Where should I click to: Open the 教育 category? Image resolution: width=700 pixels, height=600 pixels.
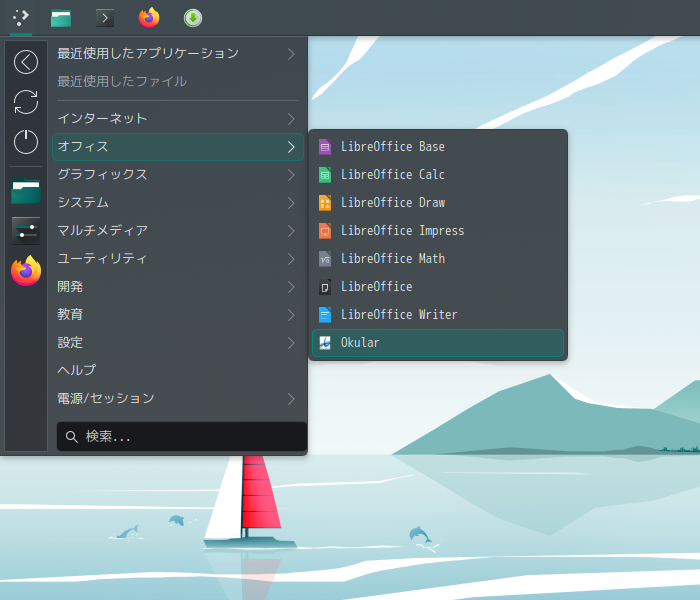pos(178,315)
